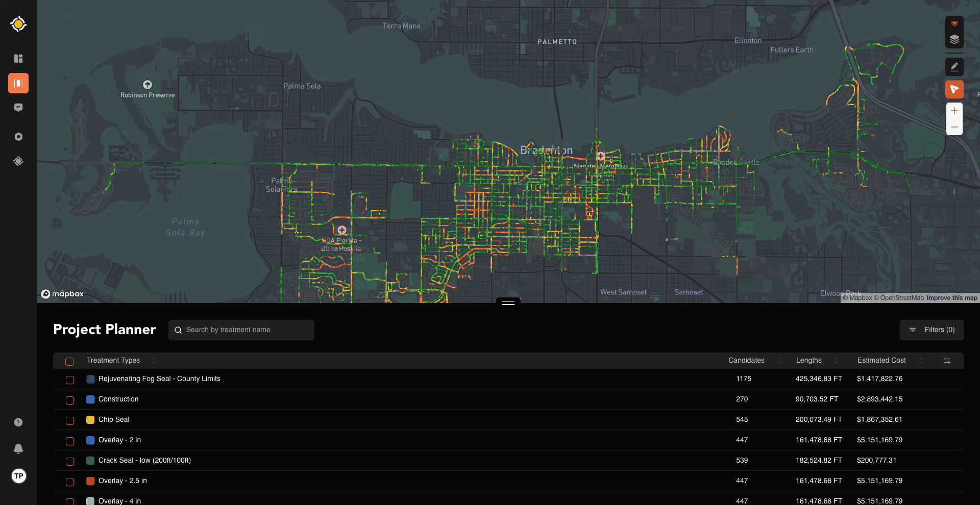The height and width of the screenshot is (505, 980).
Task: Sort by Candidates column arrows
Action: [x=778, y=361]
